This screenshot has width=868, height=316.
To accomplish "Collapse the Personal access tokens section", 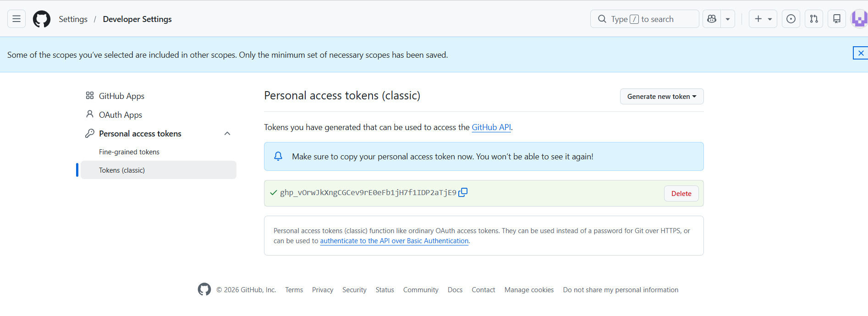I will click(227, 133).
